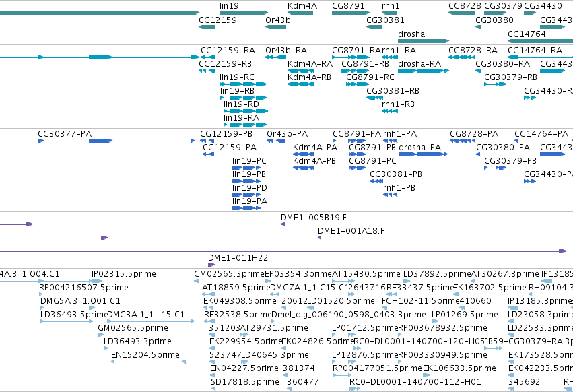
Task: Click the SD17818.5prime label
Action: click(245, 382)
